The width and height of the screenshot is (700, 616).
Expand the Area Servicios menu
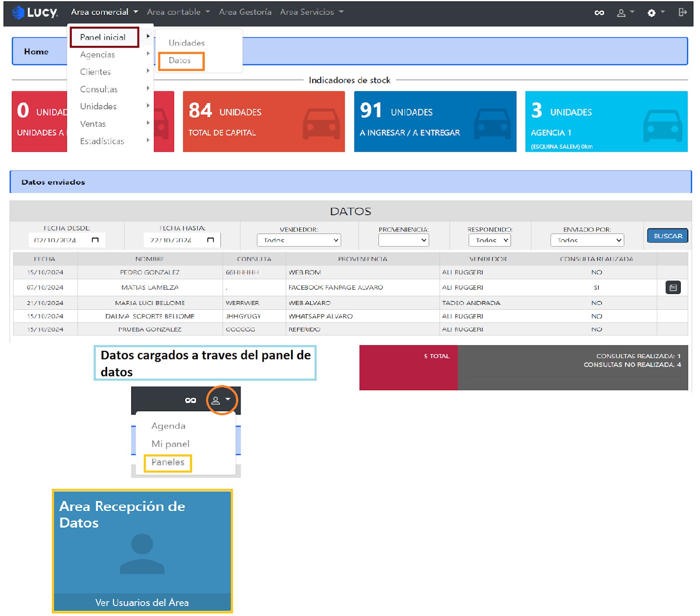coord(311,12)
